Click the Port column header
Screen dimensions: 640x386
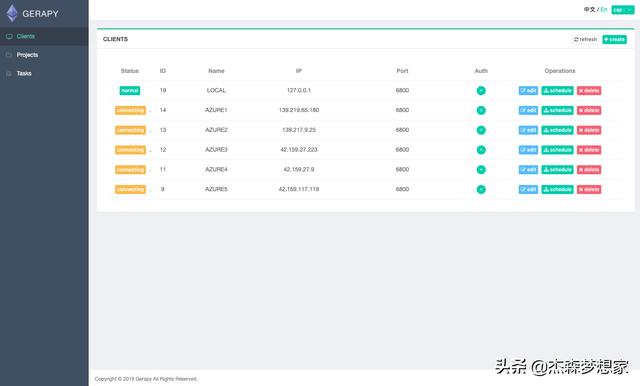click(x=402, y=71)
